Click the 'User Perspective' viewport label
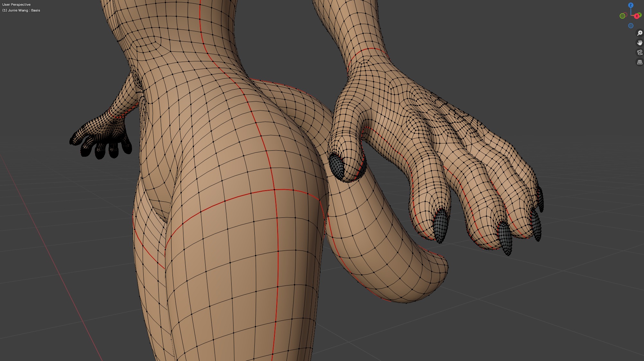Viewport: 644px width, 361px height. coord(16,4)
